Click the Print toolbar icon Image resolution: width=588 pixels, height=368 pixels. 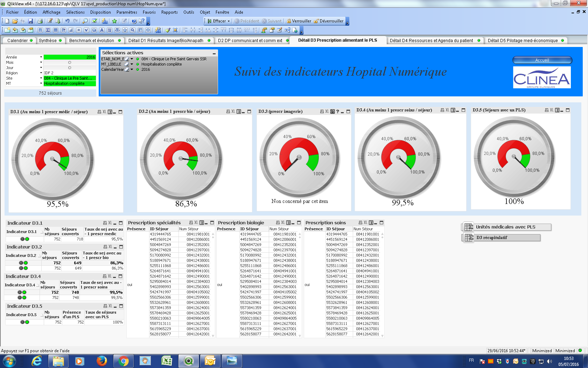(x=40, y=21)
